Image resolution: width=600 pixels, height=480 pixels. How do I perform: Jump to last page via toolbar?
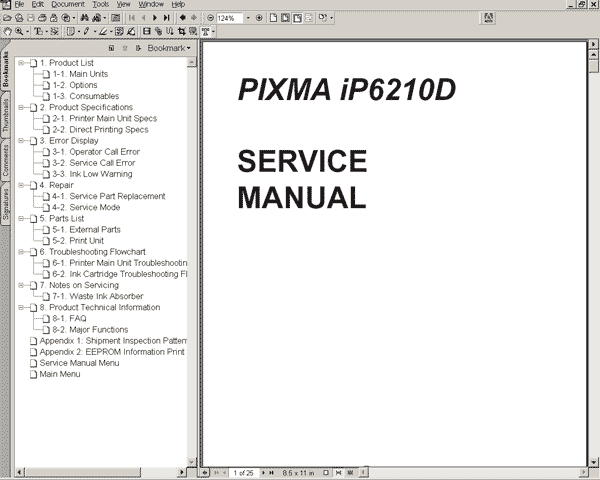(166, 18)
